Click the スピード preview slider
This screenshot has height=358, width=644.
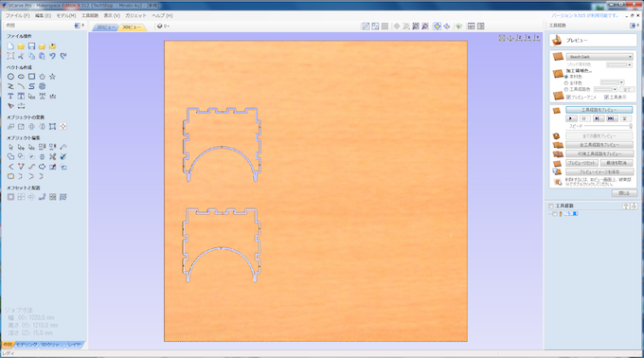608,126
